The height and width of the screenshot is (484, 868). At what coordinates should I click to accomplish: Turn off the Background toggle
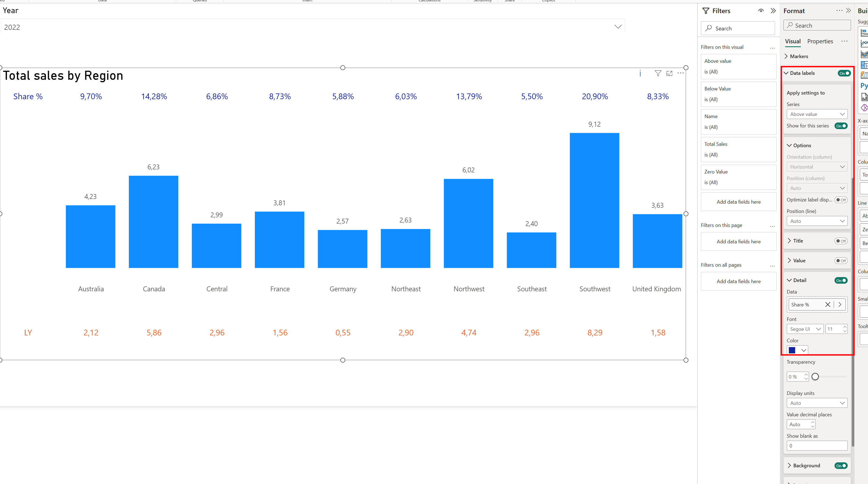tap(841, 466)
